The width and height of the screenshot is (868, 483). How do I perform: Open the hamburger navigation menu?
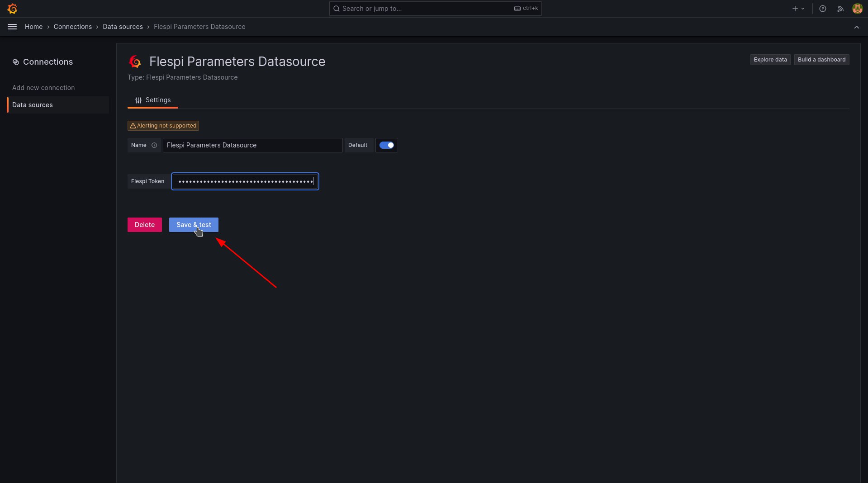12,27
